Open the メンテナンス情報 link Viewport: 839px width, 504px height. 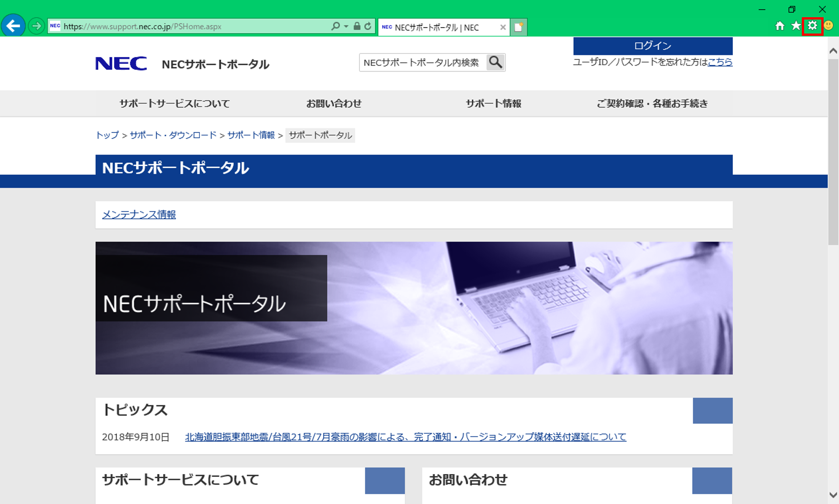139,214
